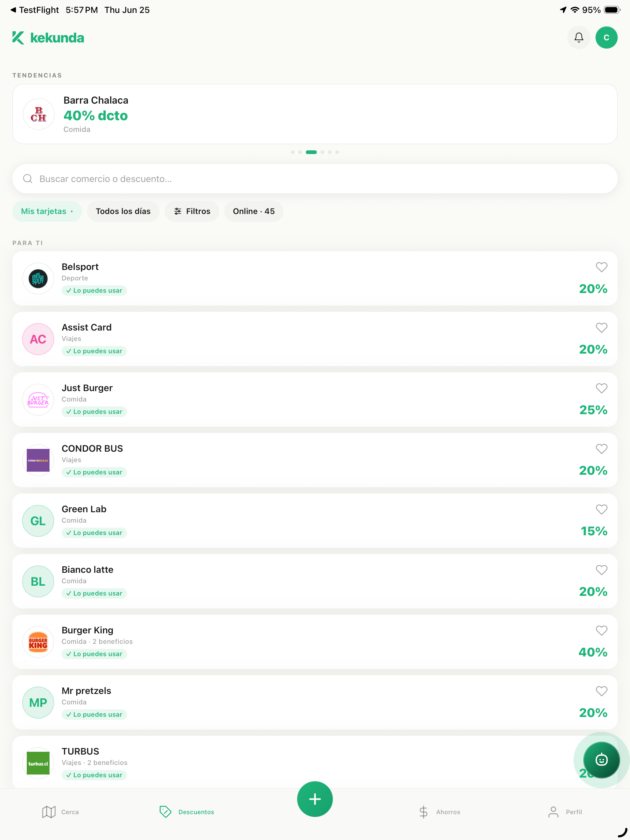
Task: Open the TURBUS discount row
Action: tap(315, 763)
